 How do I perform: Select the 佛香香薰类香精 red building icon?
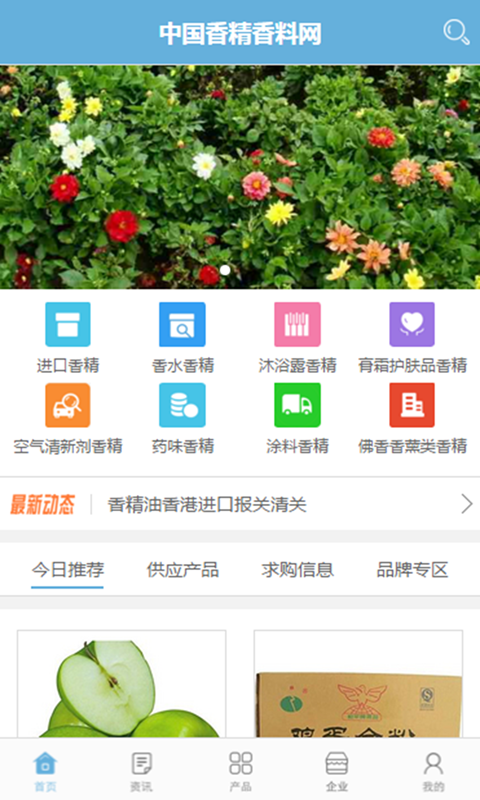tap(412, 405)
